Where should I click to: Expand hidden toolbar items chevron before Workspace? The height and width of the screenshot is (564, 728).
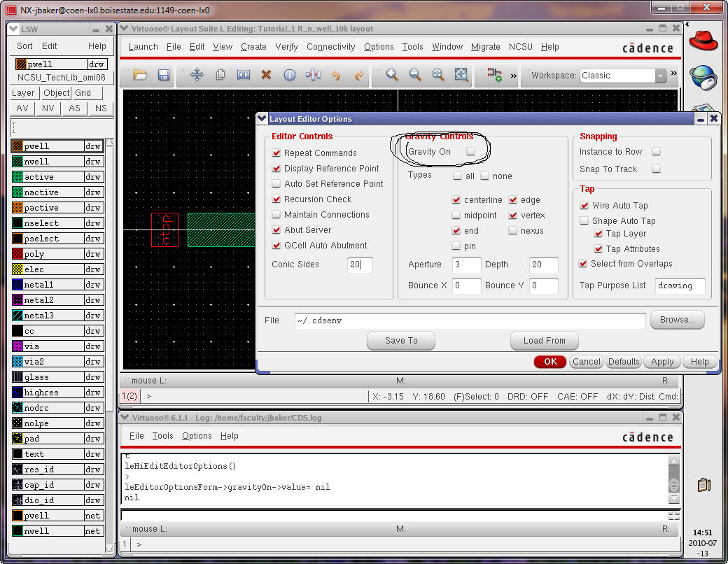coord(514,76)
